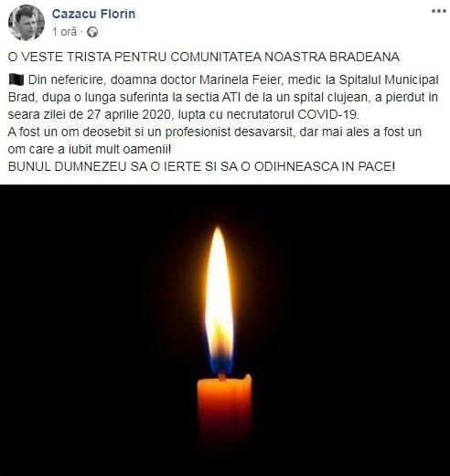Click the 'COMUNITATEA NOASTRA BRADEANA' words
This screenshot has height=476, width=450.
284,57
